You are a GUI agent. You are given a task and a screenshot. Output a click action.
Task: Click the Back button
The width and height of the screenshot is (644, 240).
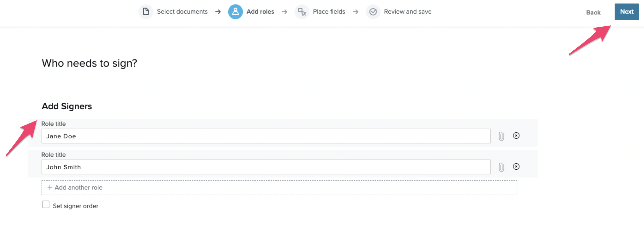(x=593, y=12)
